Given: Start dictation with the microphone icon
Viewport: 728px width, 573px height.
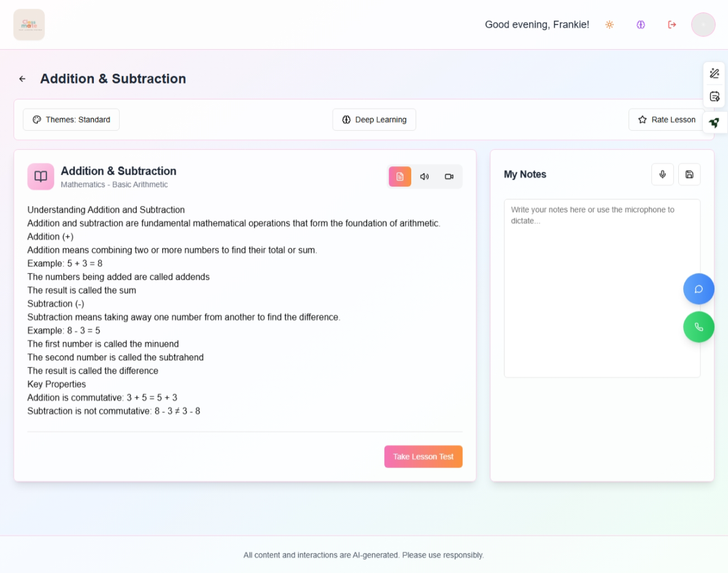Looking at the screenshot, I should tap(662, 174).
